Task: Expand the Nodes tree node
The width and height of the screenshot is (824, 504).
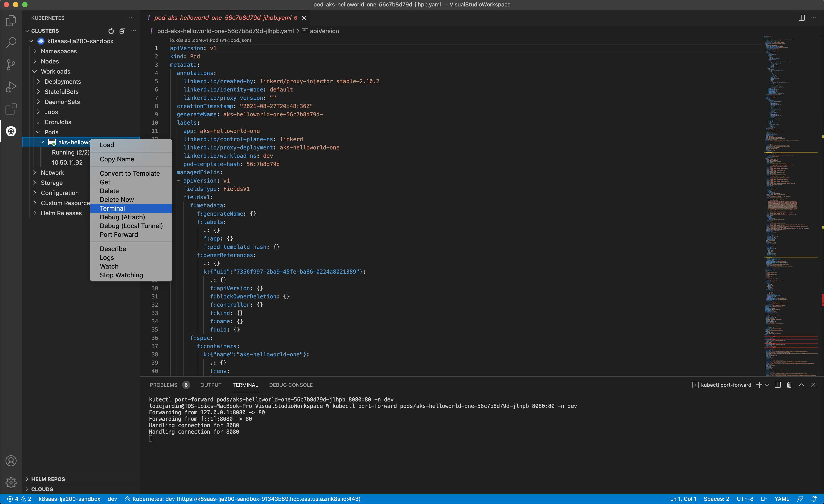Action: [34, 61]
